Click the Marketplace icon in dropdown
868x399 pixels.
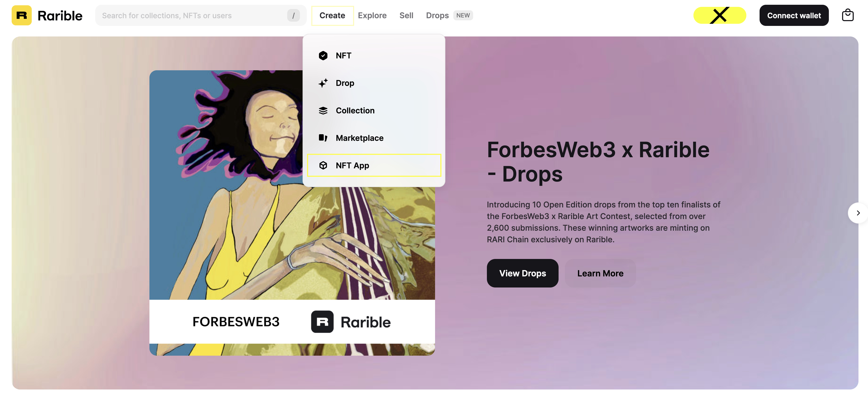[323, 138]
